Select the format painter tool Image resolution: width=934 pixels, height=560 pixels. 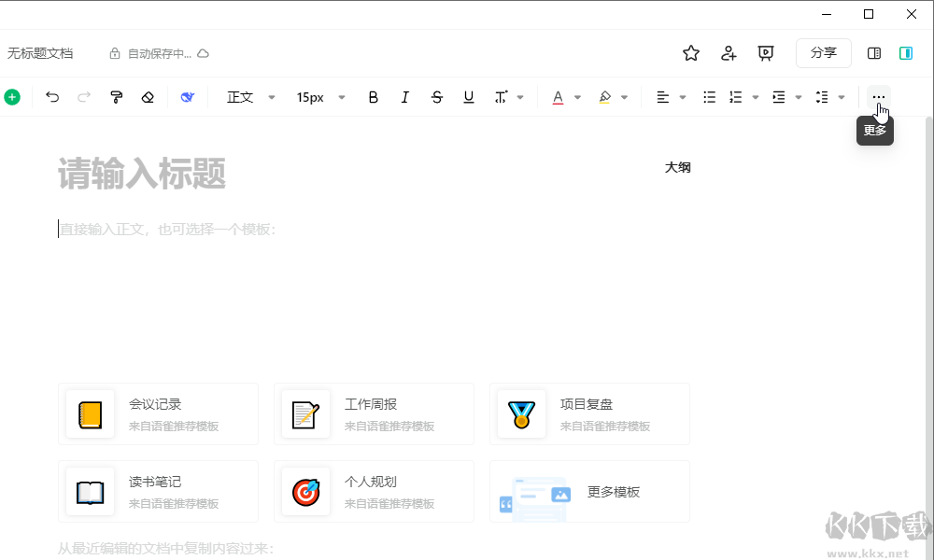(116, 96)
